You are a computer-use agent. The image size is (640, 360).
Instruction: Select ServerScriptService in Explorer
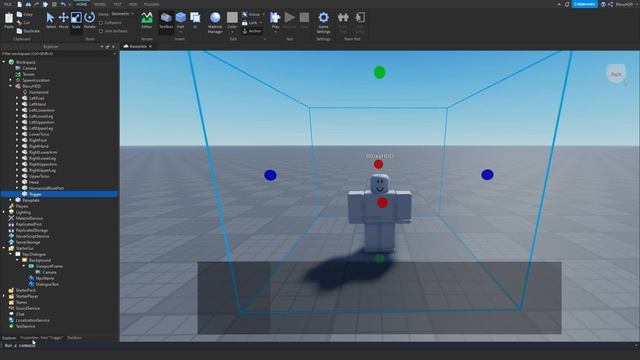point(32,236)
